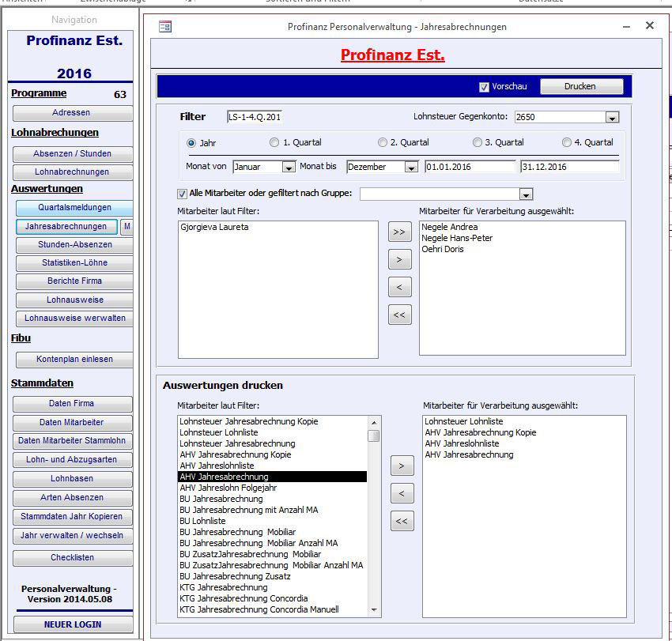
Task: Add the highlighted employee to selected list
Action: click(399, 259)
